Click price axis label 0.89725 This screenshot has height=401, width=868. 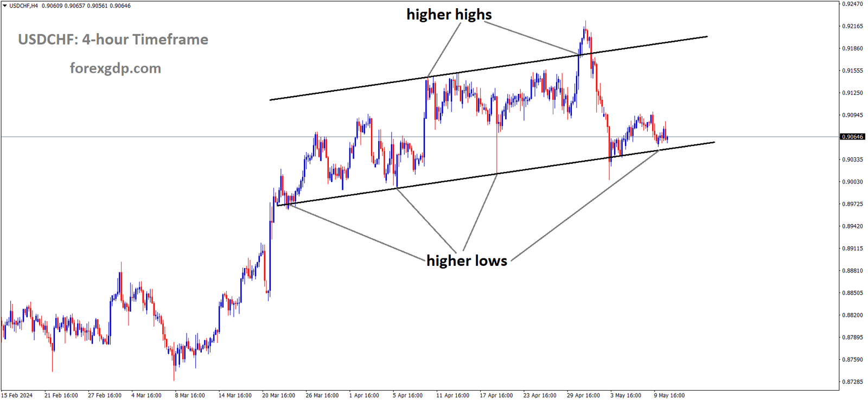click(x=852, y=204)
